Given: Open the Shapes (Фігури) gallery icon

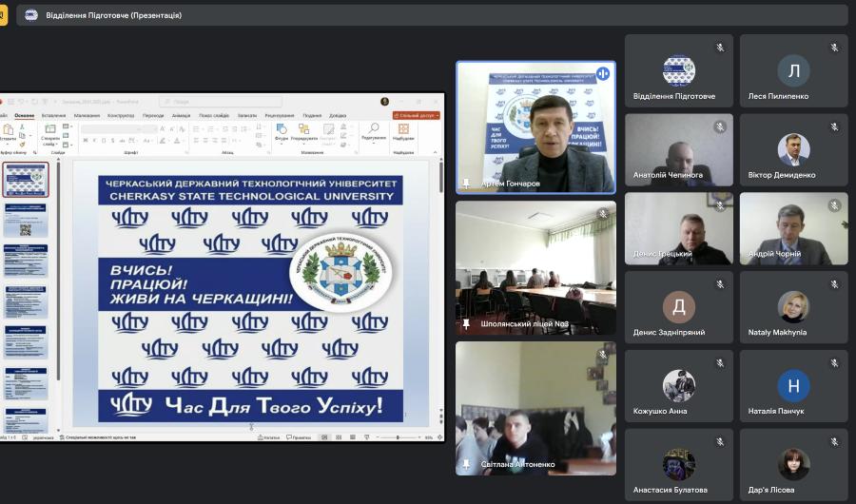Looking at the screenshot, I should [282, 129].
